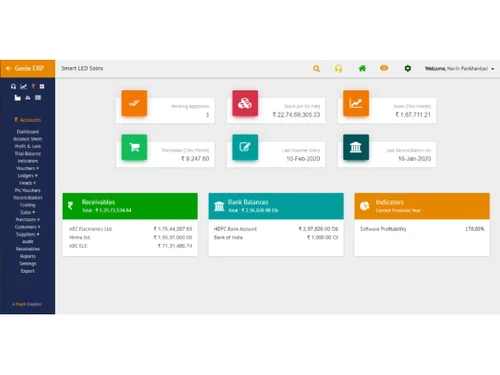This screenshot has height=375, width=500.
Task: Expand the Purchases submenu
Action: point(28,220)
